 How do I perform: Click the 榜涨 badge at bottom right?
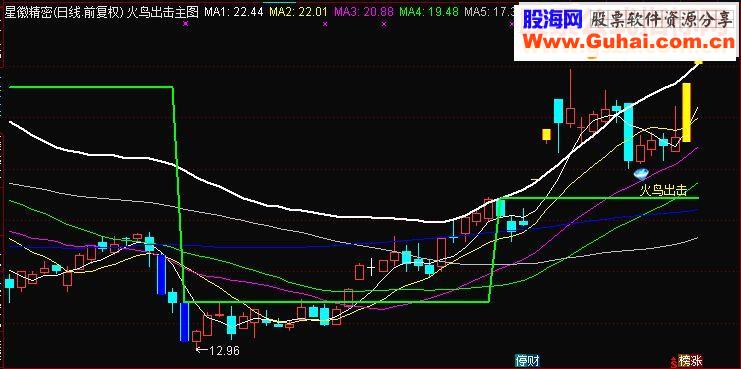coord(691,361)
